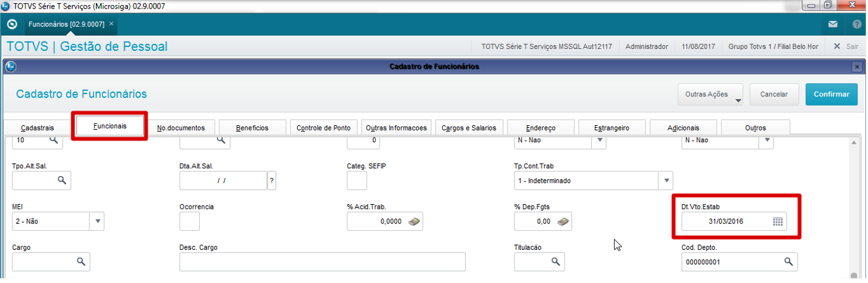Click the magnifier beside value 10

point(53,140)
